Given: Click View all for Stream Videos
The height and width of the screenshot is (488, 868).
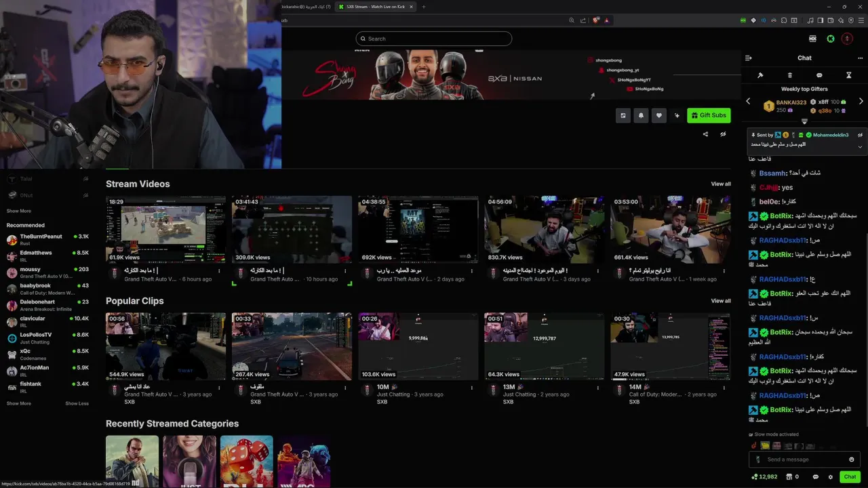Looking at the screenshot, I should [x=721, y=184].
